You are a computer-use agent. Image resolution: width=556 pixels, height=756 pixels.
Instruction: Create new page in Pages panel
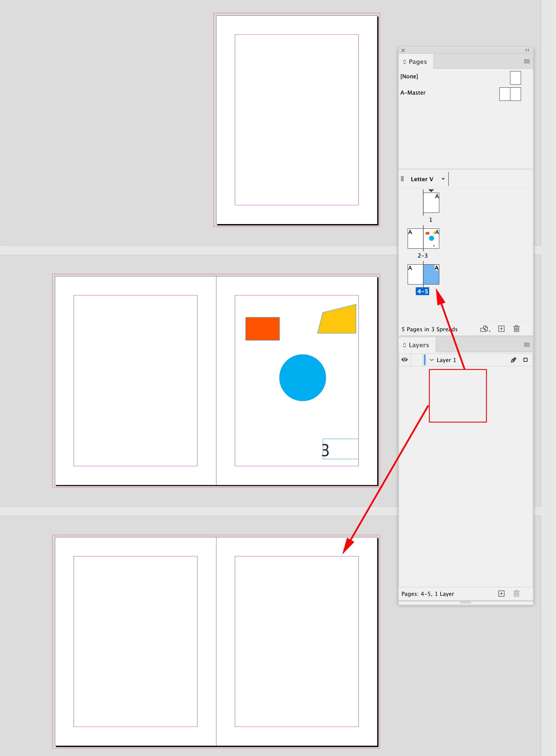(501, 329)
